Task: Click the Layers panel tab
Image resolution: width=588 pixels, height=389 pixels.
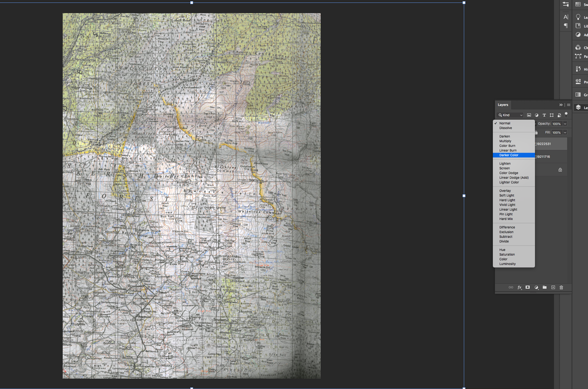Action: pos(503,105)
